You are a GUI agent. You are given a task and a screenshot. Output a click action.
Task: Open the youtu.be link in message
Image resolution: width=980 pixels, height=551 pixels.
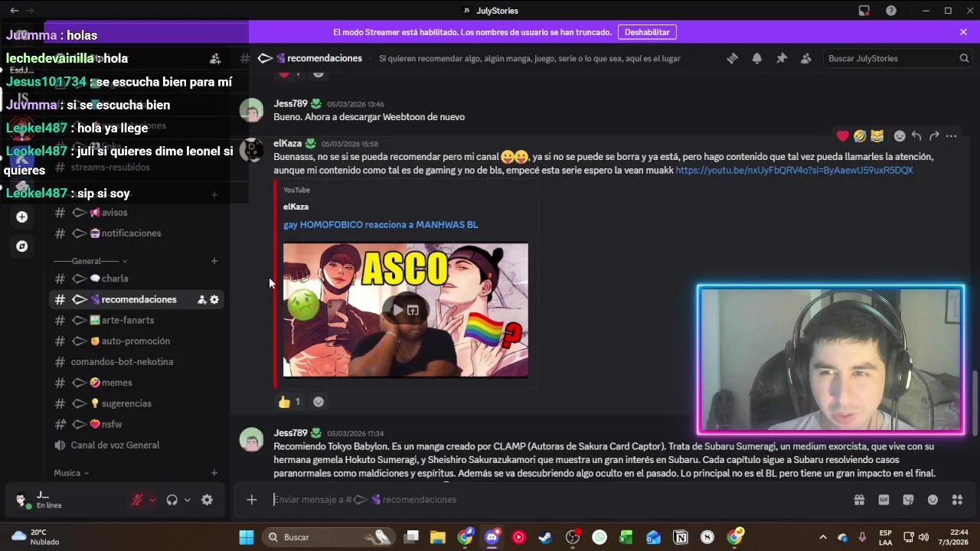(794, 170)
